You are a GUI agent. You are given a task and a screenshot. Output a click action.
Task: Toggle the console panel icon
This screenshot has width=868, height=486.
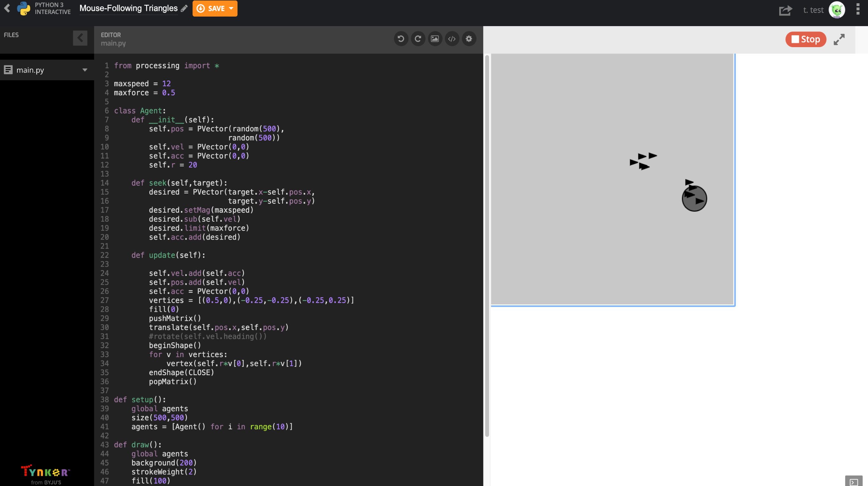click(853, 481)
